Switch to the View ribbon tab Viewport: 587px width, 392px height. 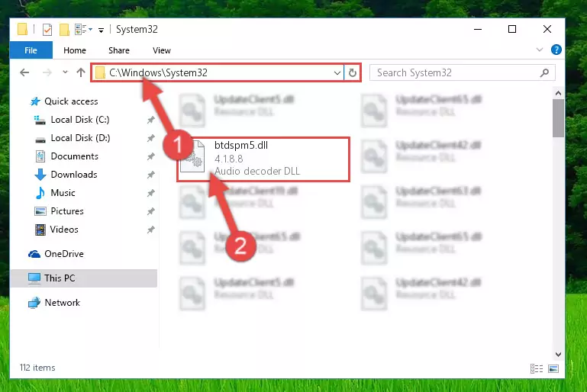162,50
